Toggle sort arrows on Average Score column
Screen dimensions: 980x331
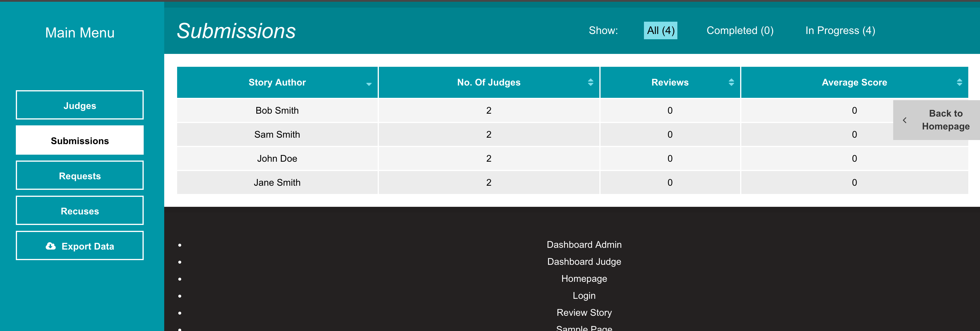(959, 83)
